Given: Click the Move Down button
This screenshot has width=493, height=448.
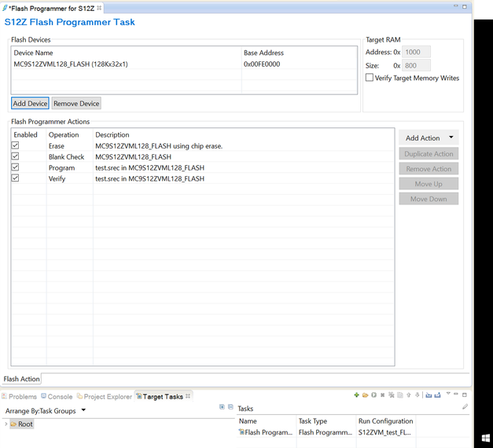Looking at the screenshot, I should tap(429, 199).
